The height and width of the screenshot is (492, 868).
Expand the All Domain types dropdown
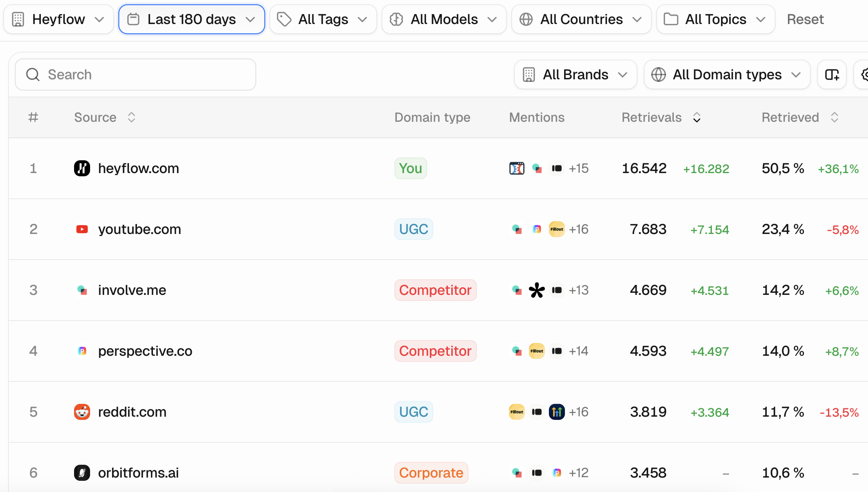point(727,75)
